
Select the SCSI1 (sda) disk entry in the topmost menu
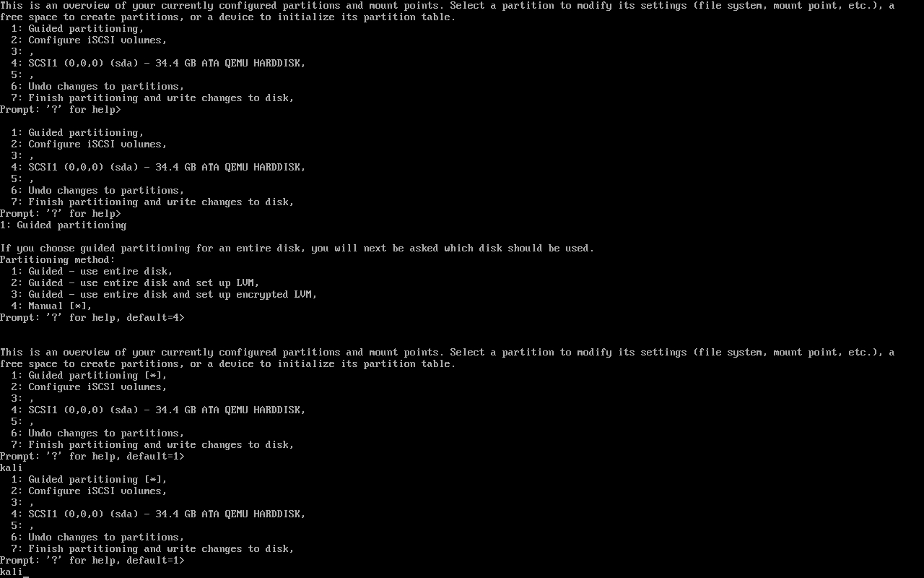(x=158, y=63)
